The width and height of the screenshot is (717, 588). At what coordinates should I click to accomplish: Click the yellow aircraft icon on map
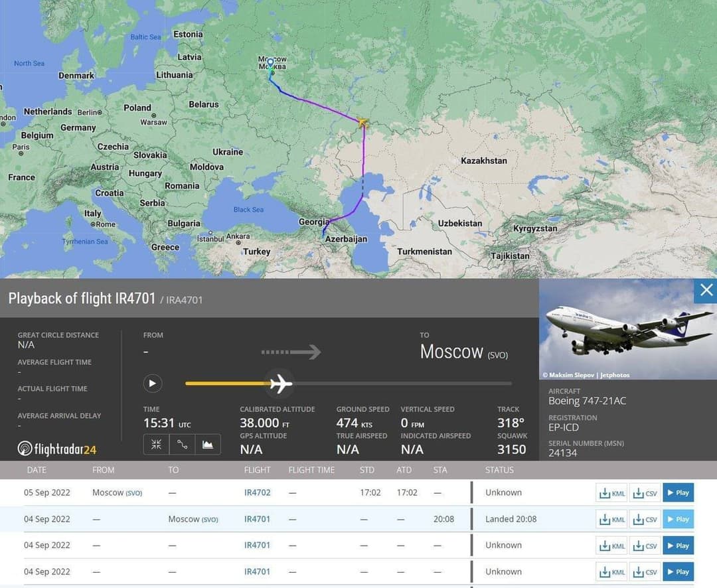tap(362, 122)
